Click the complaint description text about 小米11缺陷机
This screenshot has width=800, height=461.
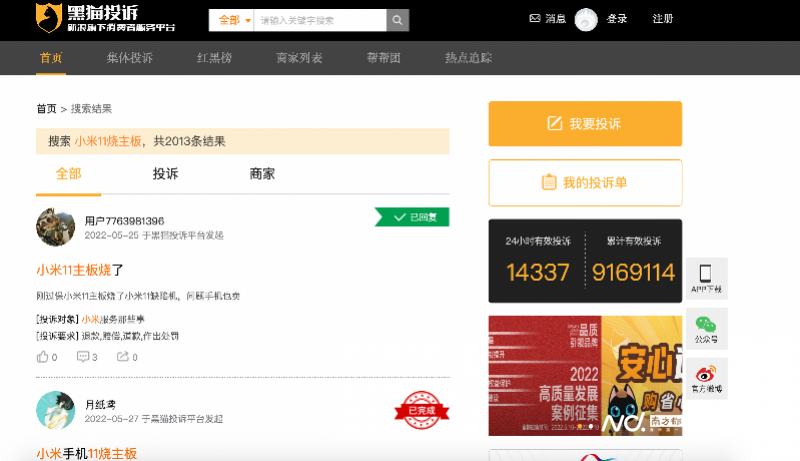[138, 296]
